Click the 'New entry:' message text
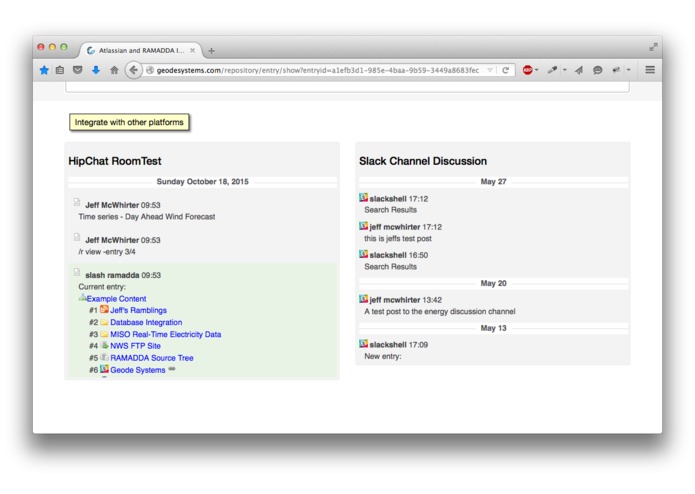The width and height of the screenshot is (695, 494). tap(383, 356)
